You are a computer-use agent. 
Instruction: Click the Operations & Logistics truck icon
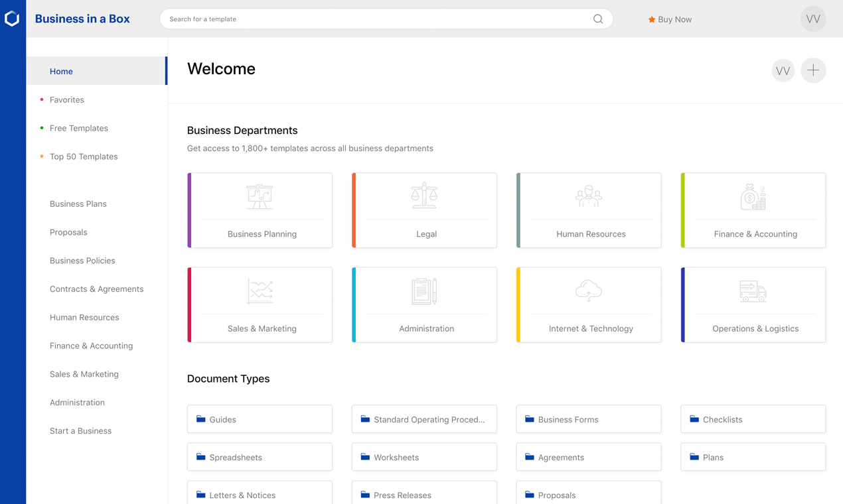pyautogui.click(x=753, y=291)
